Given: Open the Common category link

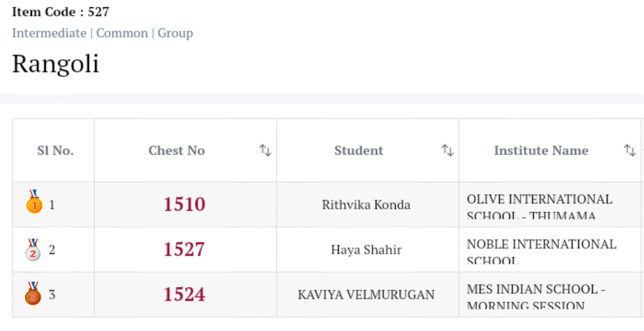Looking at the screenshot, I should [x=122, y=33].
